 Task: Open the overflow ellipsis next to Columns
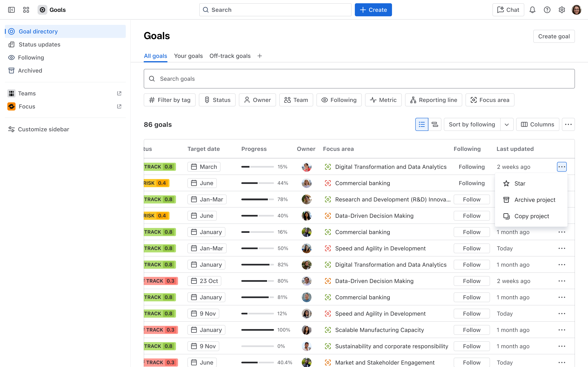pyautogui.click(x=568, y=124)
